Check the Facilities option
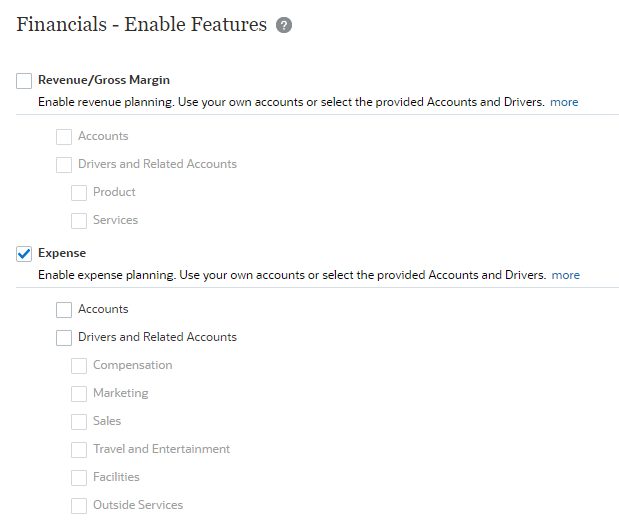 point(79,478)
